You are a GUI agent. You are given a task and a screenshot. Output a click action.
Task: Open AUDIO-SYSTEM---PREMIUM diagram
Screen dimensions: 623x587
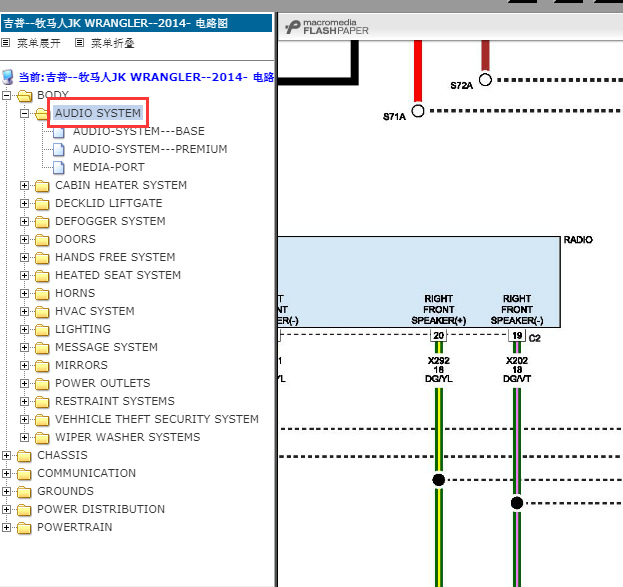point(150,149)
